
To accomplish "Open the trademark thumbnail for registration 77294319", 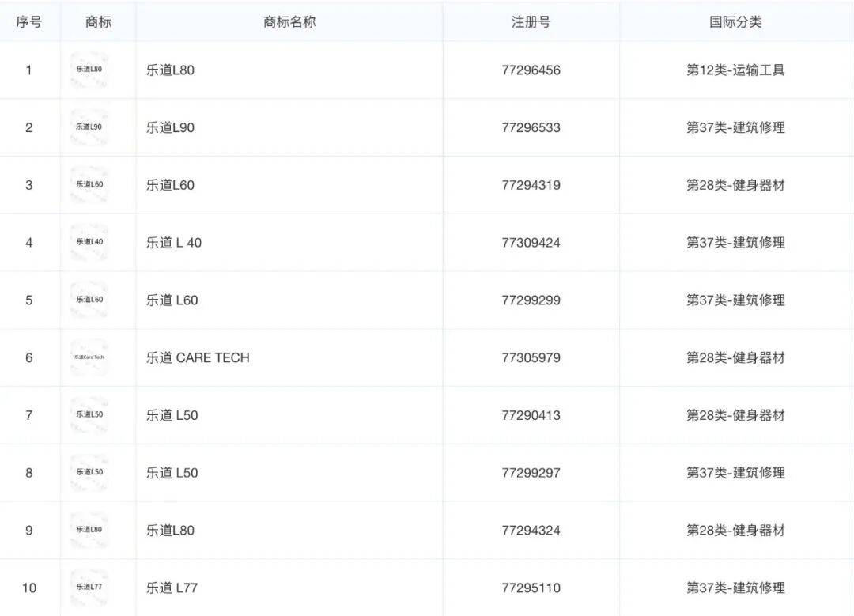I will pos(89,185).
